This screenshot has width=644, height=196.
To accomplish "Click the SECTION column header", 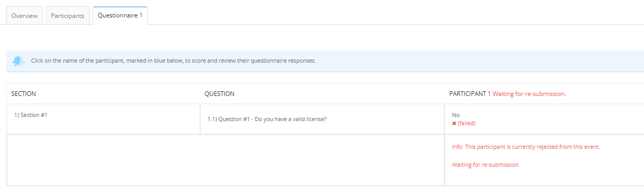I will 24,94.
